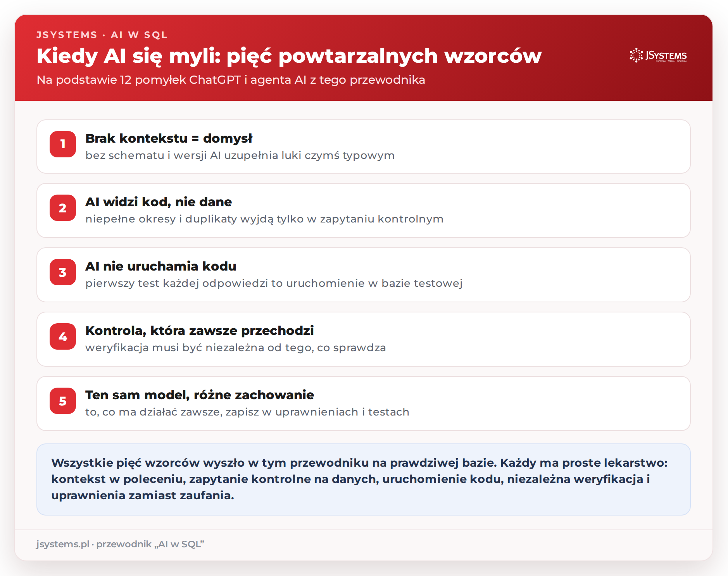The width and height of the screenshot is (728, 576).
Task: Click the red number 4 badge
Action: [63, 336]
